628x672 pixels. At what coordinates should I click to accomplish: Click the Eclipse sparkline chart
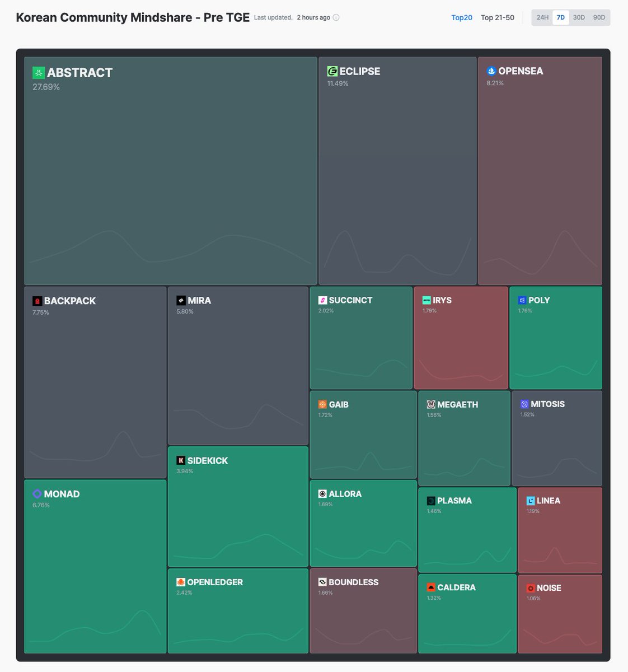(x=397, y=253)
